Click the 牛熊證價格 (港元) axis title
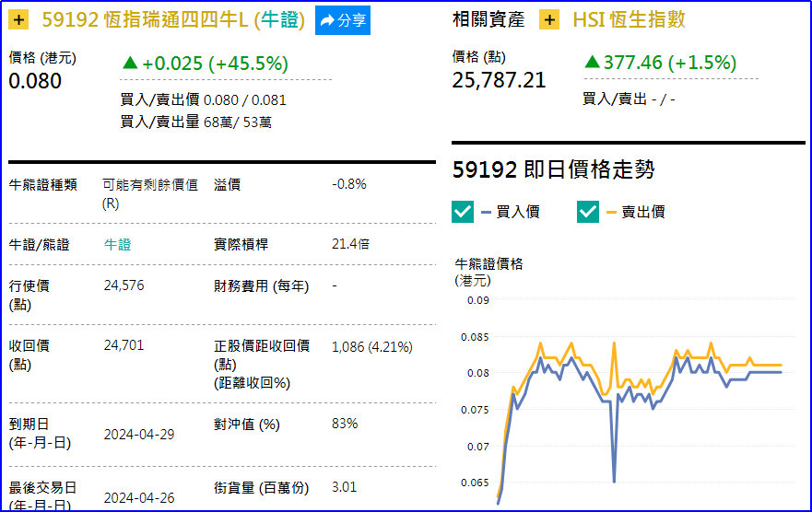This screenshot has height=512, width=812. (488, 272)
